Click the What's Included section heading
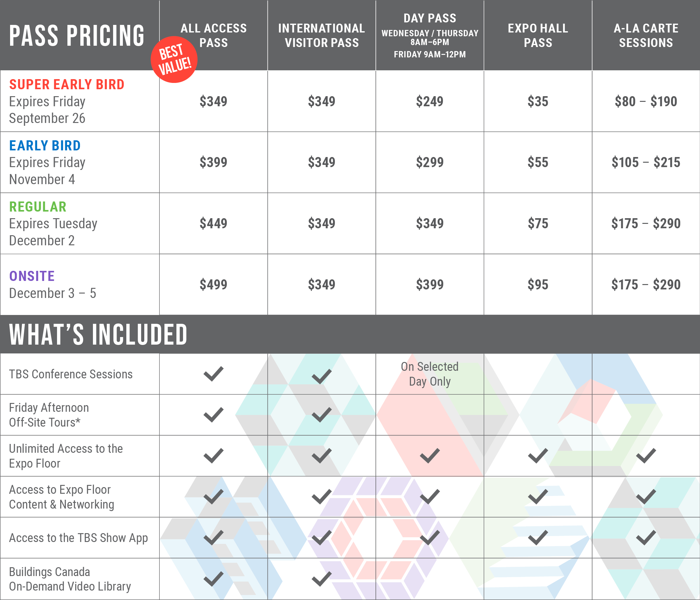Viewport: 700px width, 600px height. click(x=98, y=334)
